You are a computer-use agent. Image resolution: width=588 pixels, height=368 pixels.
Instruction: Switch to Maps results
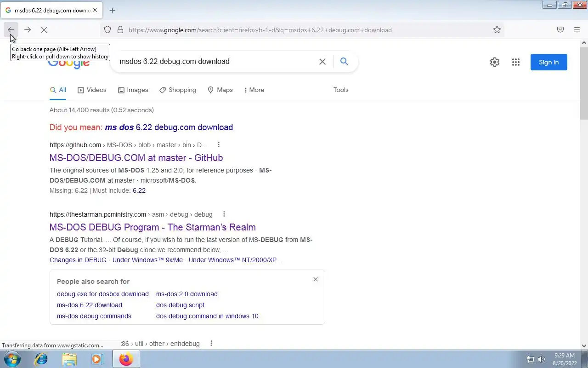click(x=220, y=90)
